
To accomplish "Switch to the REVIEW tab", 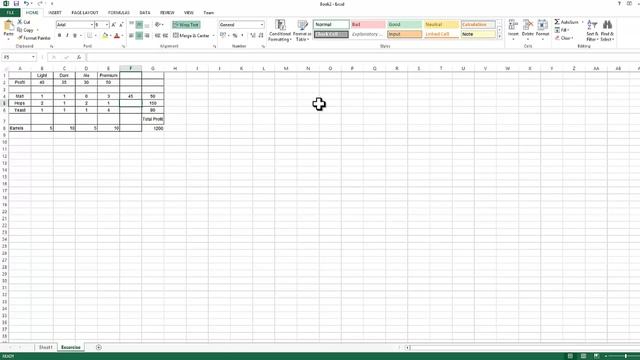I will pyautogui.click(x=167, y=13).
